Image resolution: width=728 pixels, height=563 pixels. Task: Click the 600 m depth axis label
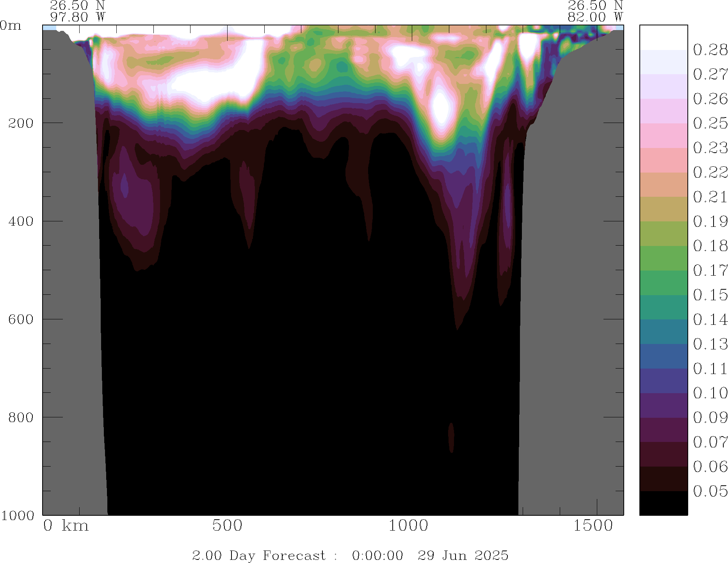click(x=21, y=319)
